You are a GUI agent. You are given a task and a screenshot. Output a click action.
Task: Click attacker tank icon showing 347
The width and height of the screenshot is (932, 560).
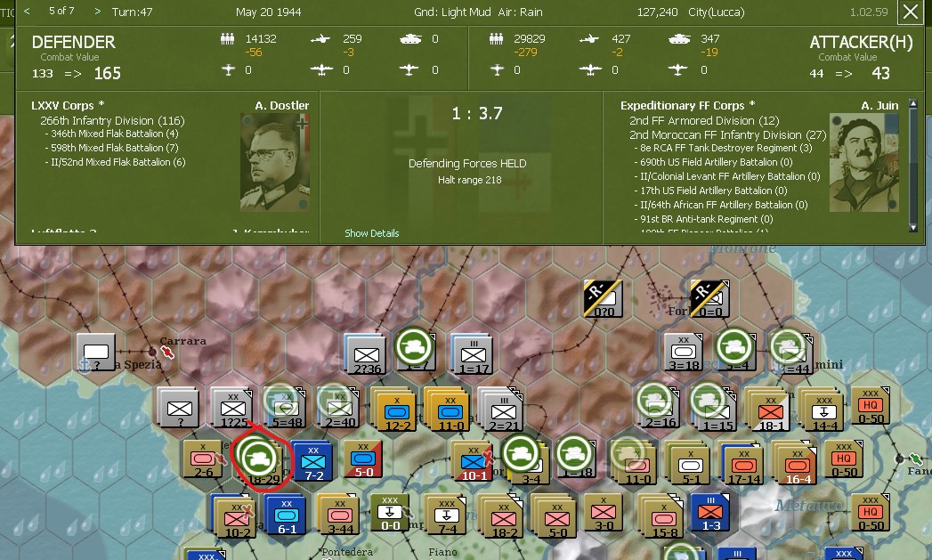tap(679, 39)
